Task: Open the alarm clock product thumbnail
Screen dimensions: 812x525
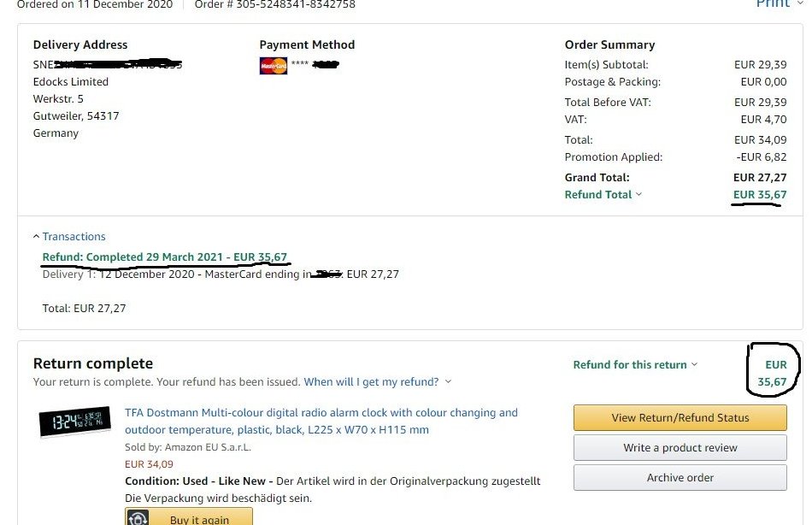Action: [75, 422]
